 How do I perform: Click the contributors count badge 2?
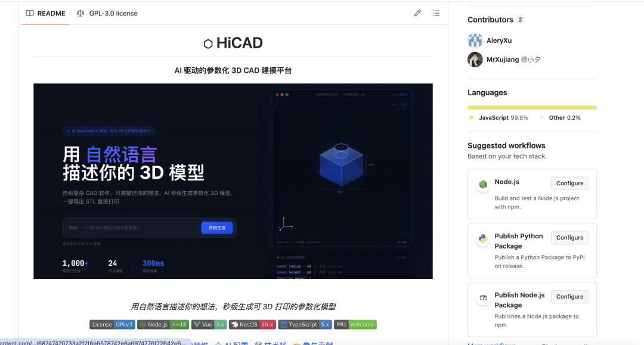[x=520, y=20]
